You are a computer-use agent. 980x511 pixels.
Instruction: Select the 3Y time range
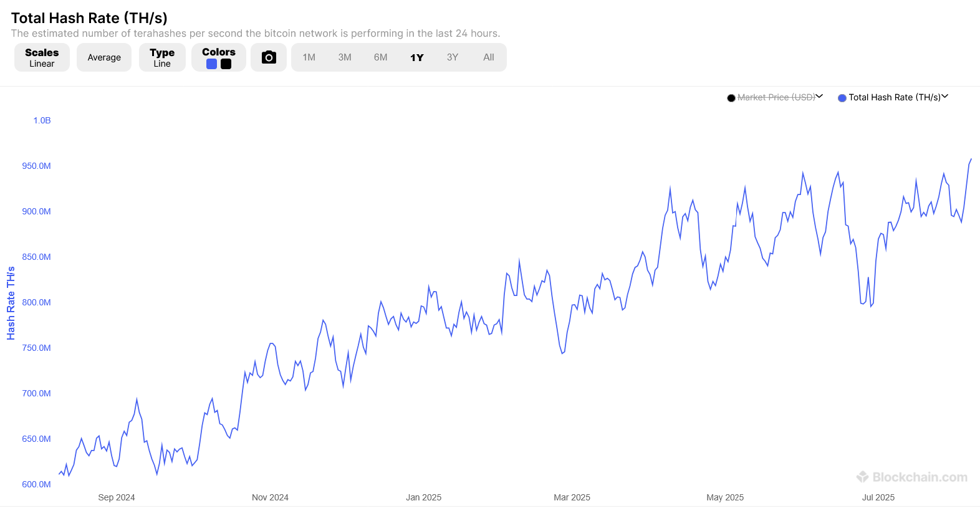(453, 57)
